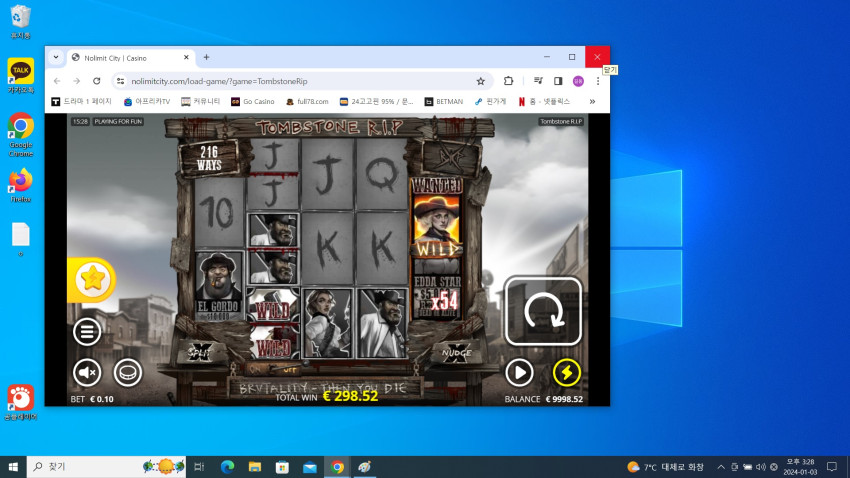The height and width of the screenshot is (478, 850).
Task: Open the 커뮤니티 bookmark
Action: point(201,101)
